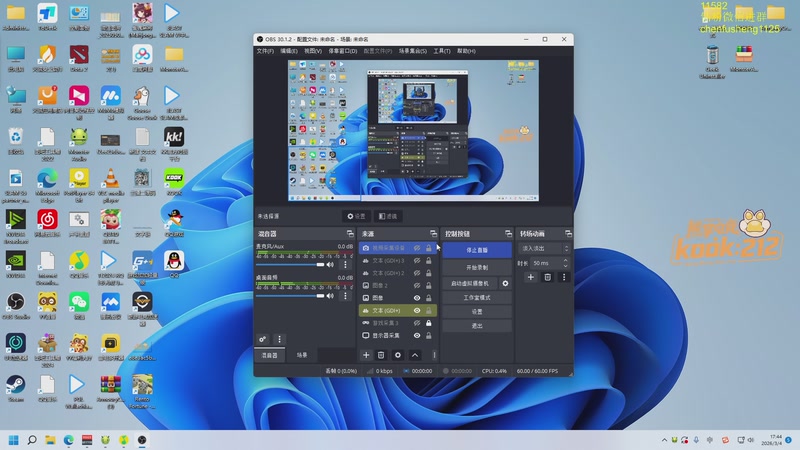Open the Dota 2 desktop icon
The width and height of the screenshot is (800, 450).
pos(79,58)
